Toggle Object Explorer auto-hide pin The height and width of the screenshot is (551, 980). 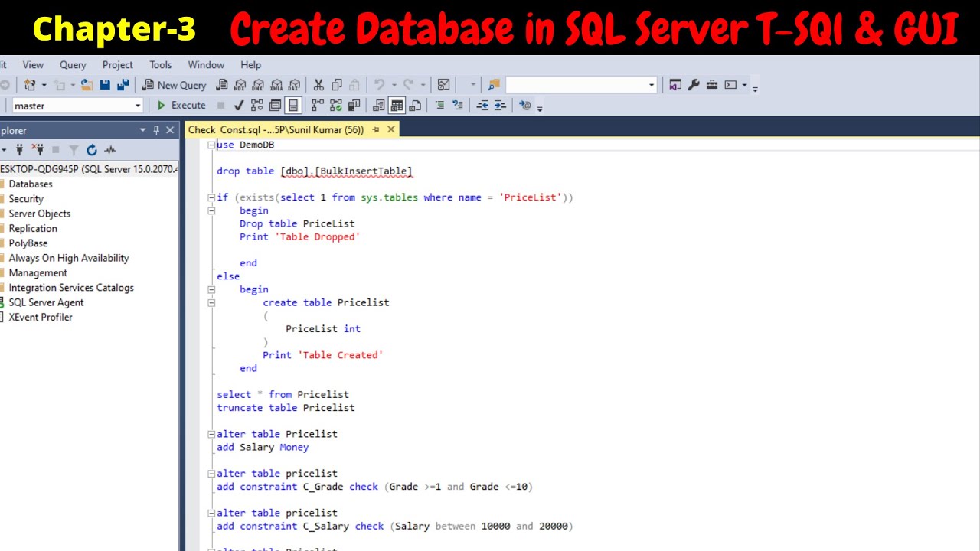156,130
